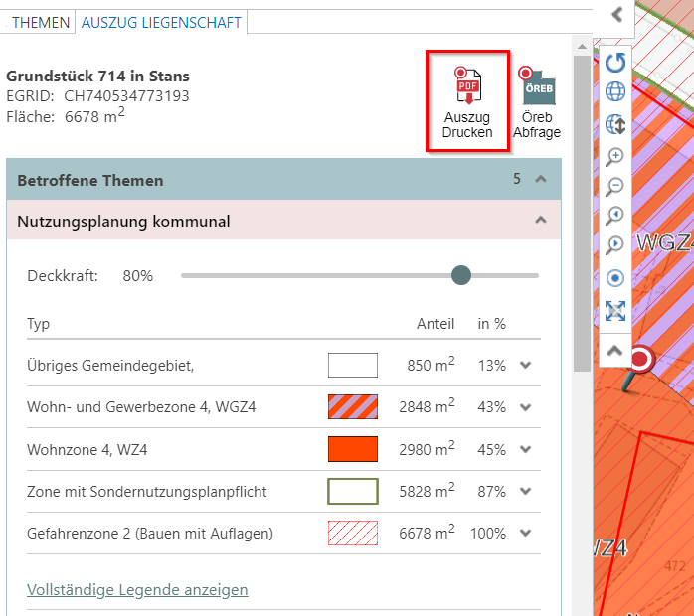This screenshot has height=616, width=694.
Task: Toggle fullscreen map with expand arrows icon
Action: (615, 311)
